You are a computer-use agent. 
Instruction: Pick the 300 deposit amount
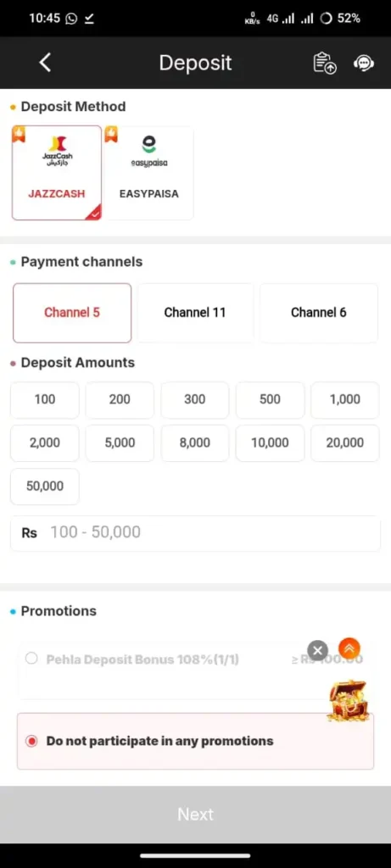tap(195, 400)
